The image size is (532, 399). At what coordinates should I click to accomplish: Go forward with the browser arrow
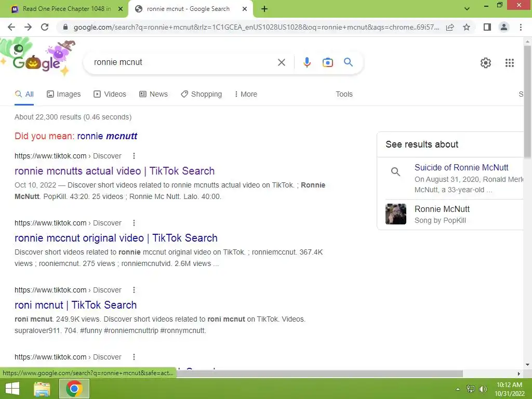pos(28,27)
